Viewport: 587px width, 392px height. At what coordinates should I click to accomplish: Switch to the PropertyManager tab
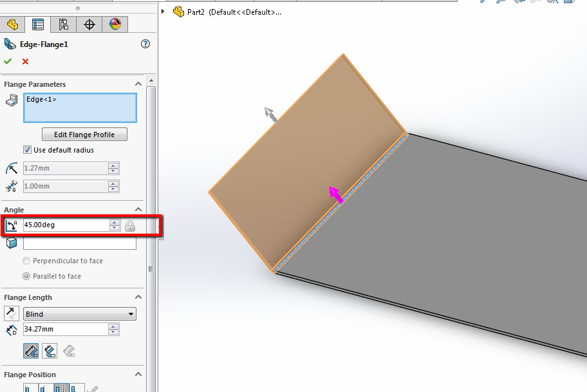click(38, 24)
